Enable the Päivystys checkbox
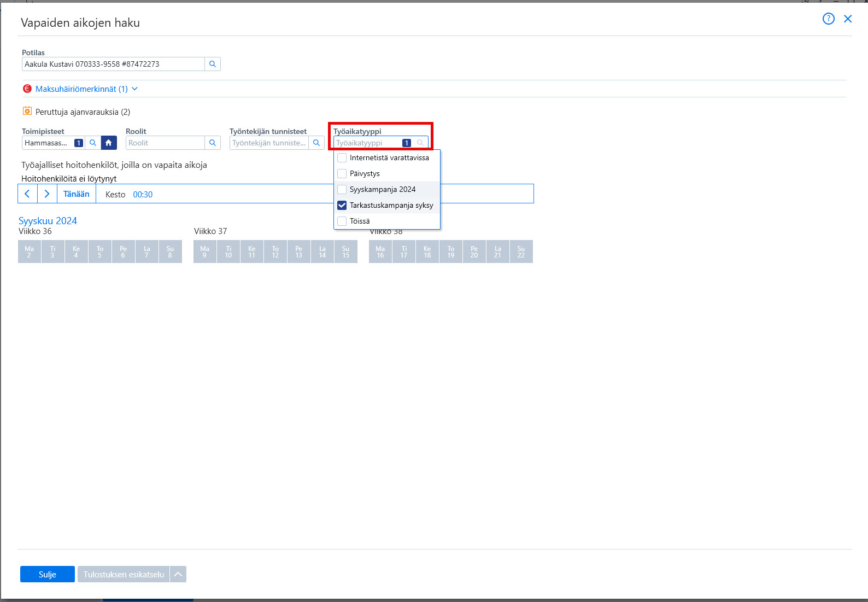The width and height of the screenshot is (868, 602). tap(342, 174)
